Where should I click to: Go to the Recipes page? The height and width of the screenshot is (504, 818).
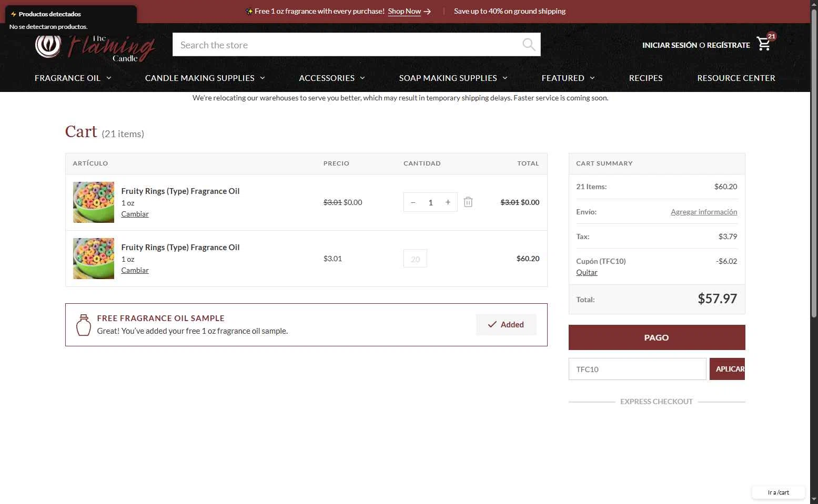point(645,78)
